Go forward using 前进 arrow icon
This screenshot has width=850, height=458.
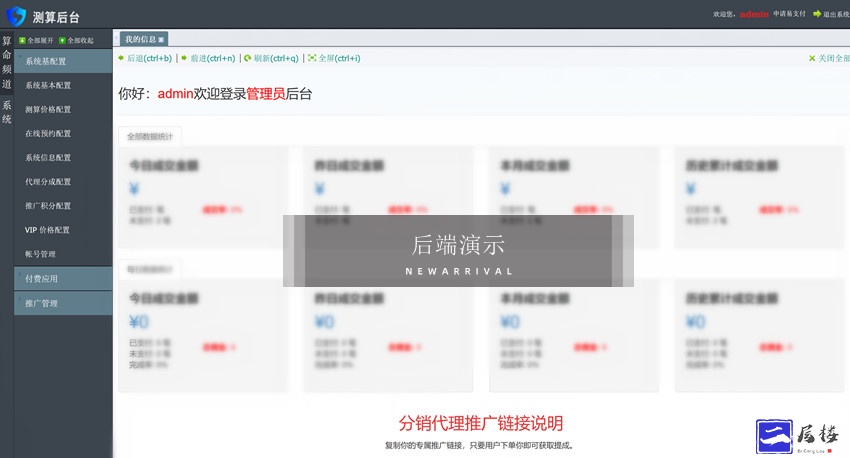(x=184, y=58)
